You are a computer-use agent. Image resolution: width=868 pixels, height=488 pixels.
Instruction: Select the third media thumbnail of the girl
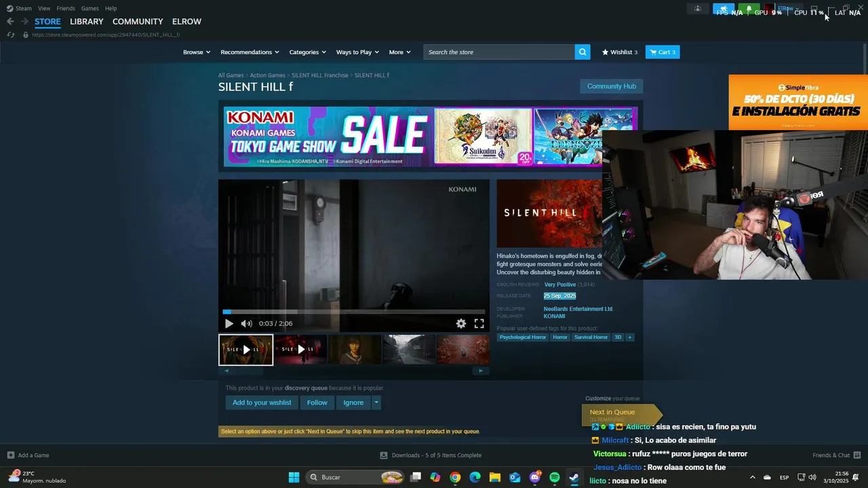pyautogui.click(x=355, y=350)
